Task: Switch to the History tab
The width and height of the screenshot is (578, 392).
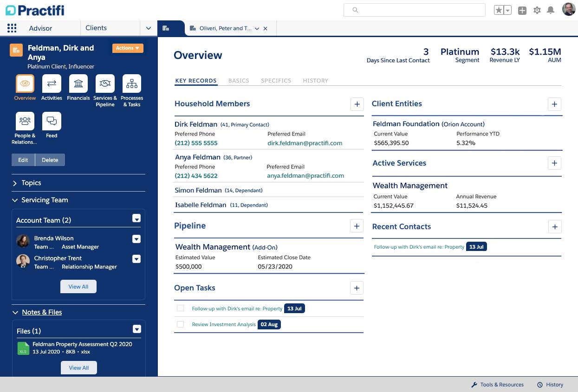Action: 316,81
